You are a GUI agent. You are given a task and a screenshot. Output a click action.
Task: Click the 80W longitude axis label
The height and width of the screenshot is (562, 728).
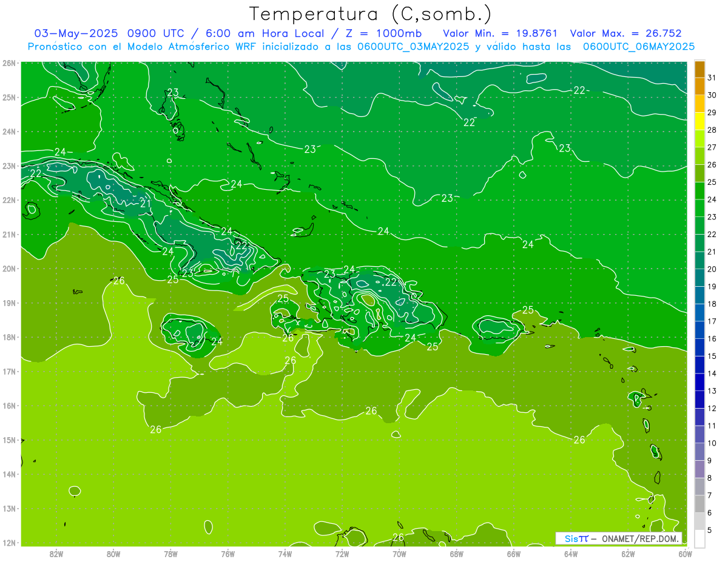click(113, 553)
